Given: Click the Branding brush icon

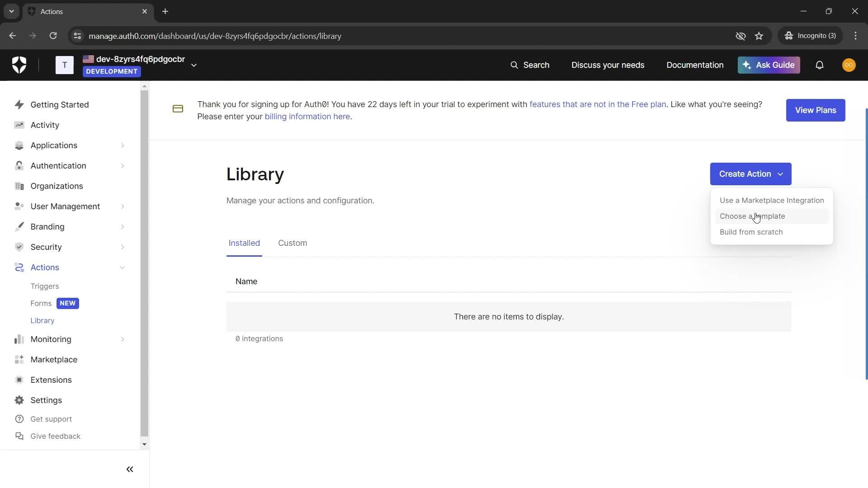Looking at the screenshot, I should (x=19, y=227).
